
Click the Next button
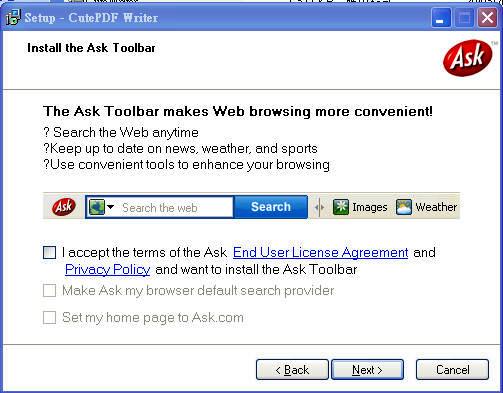click(367, 370)
